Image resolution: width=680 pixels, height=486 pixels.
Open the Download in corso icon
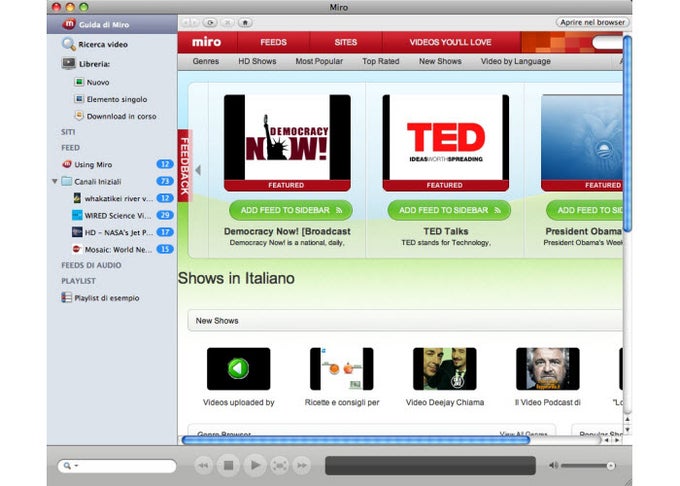pyautogui.click(x=79, y=116)
